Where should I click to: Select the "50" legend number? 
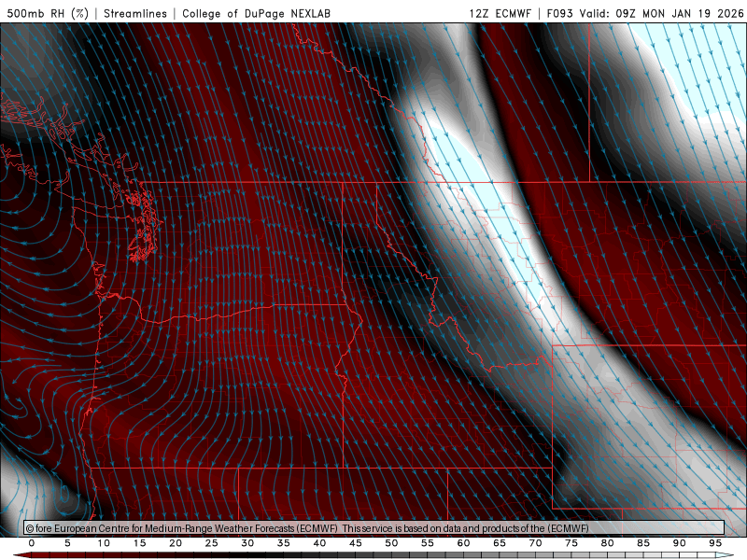(x=391, y=543)
